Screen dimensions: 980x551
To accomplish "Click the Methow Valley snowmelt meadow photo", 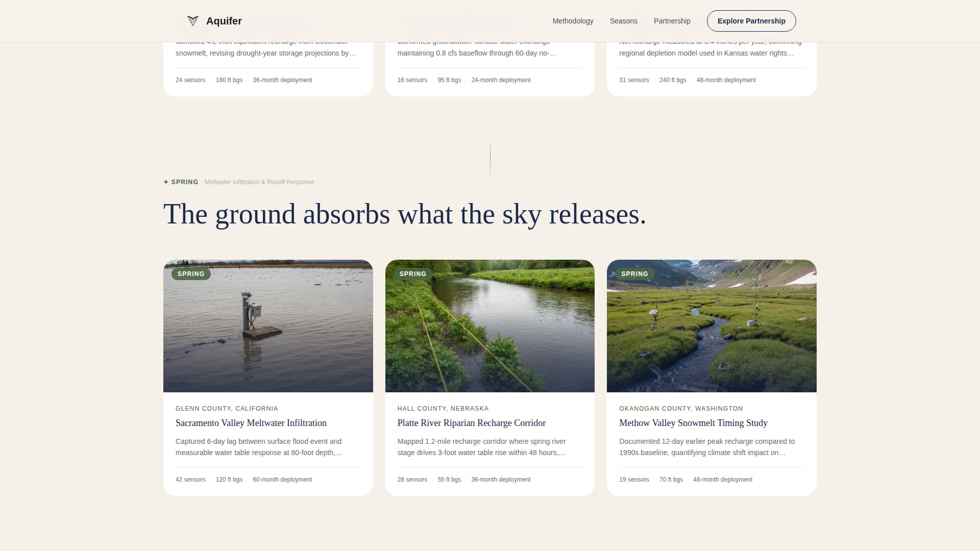I will (x=711, y=325).
